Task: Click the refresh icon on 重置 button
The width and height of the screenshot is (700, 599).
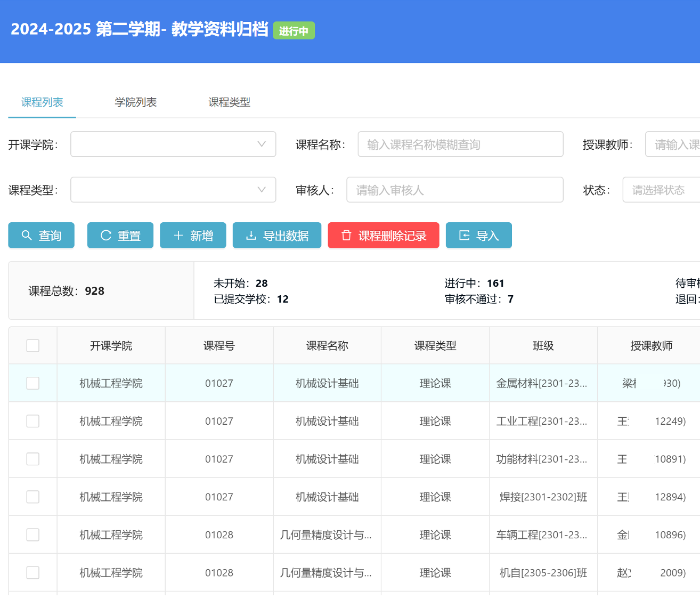Action: [106, 235]
